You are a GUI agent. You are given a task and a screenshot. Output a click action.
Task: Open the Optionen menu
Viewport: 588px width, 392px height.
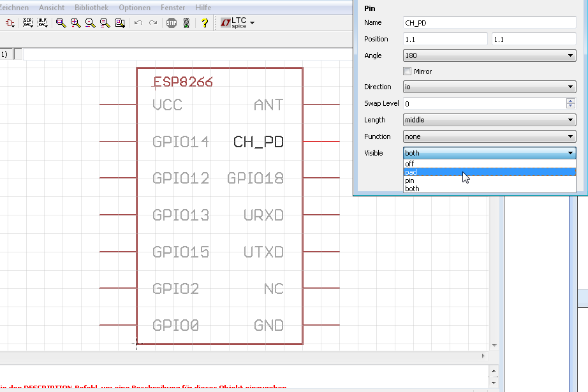135,8
